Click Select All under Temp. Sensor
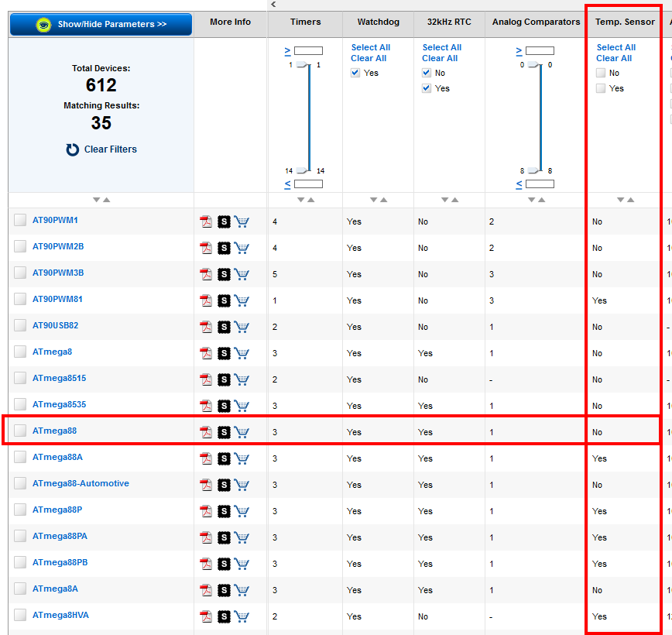Screen dimensions: 672x635 pyautogui.click(x=615, y=47)
